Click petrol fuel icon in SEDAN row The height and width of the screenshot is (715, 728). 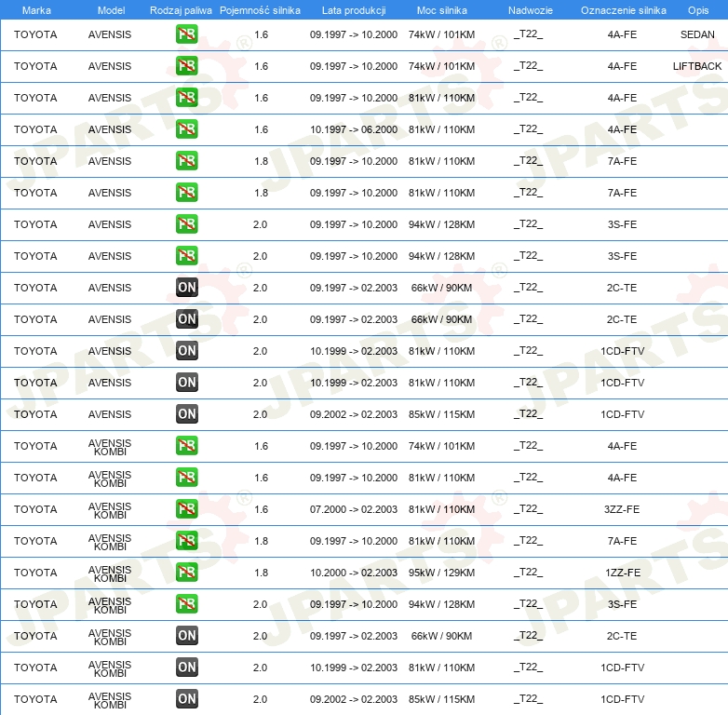186,34
